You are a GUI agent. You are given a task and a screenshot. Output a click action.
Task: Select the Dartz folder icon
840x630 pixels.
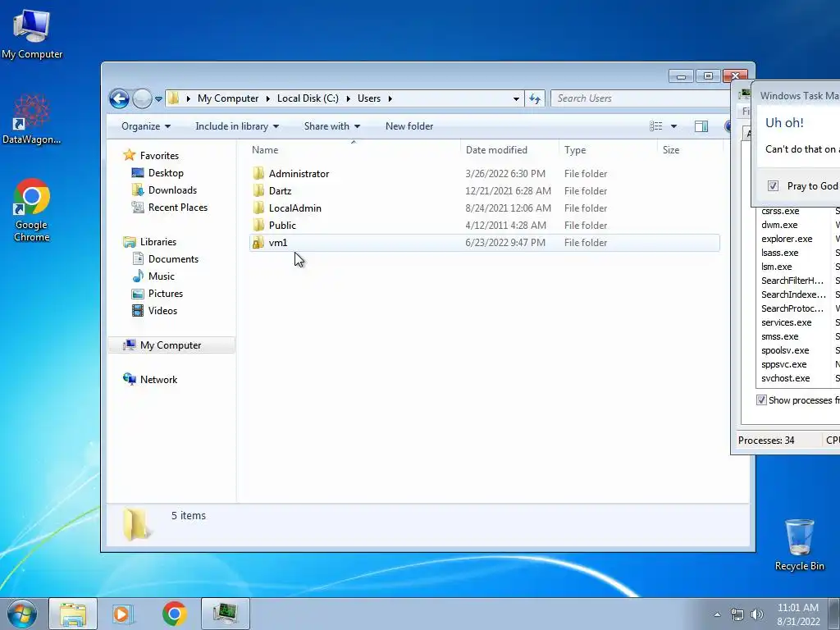point(258,190)
